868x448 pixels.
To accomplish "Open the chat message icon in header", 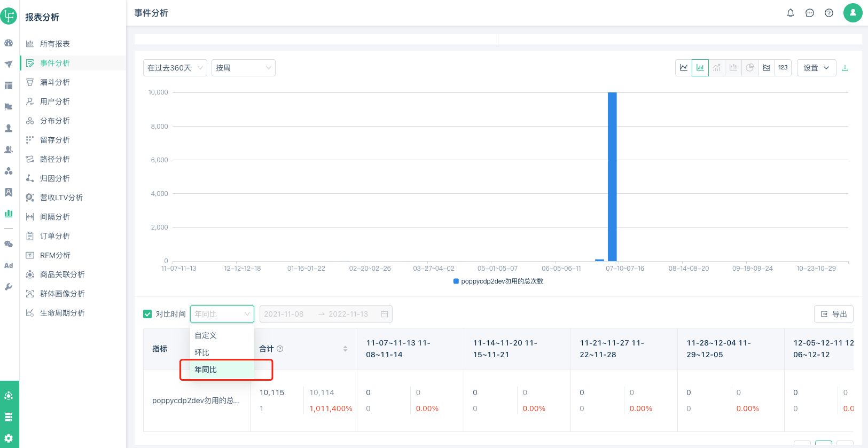I will [810, 13].
